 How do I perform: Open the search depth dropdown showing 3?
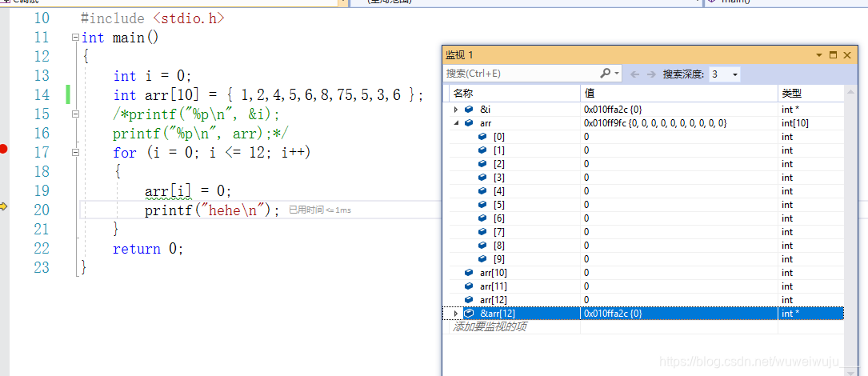(x=725, y=74)
